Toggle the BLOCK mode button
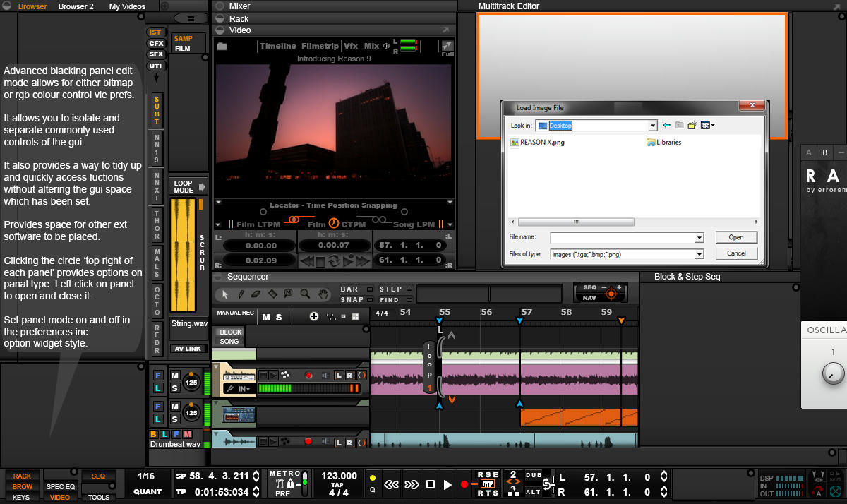This screenshot has height=504, width=847. tap(230, 332)
